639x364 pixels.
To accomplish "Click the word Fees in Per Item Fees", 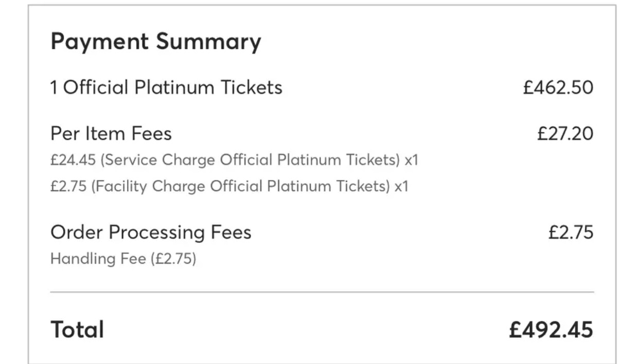I will 151,134.
